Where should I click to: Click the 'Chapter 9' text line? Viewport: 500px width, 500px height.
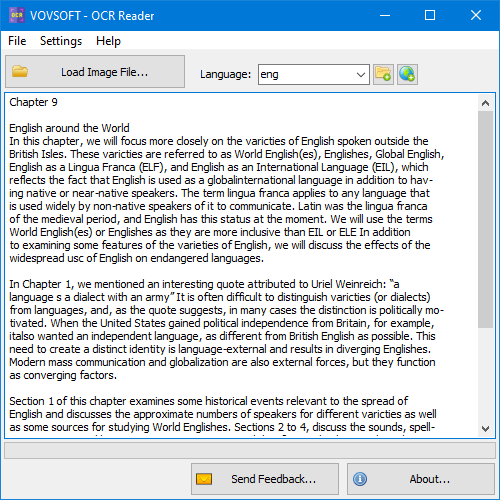point(33,102)
